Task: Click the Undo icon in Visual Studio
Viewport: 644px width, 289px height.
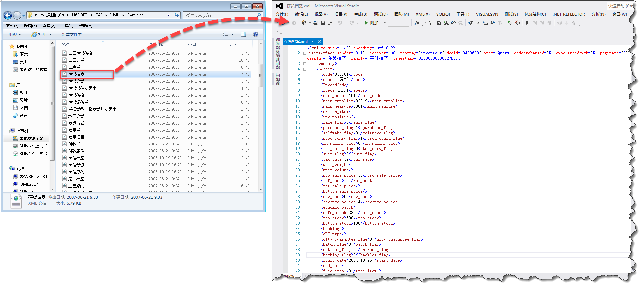Action: point(340,23)
